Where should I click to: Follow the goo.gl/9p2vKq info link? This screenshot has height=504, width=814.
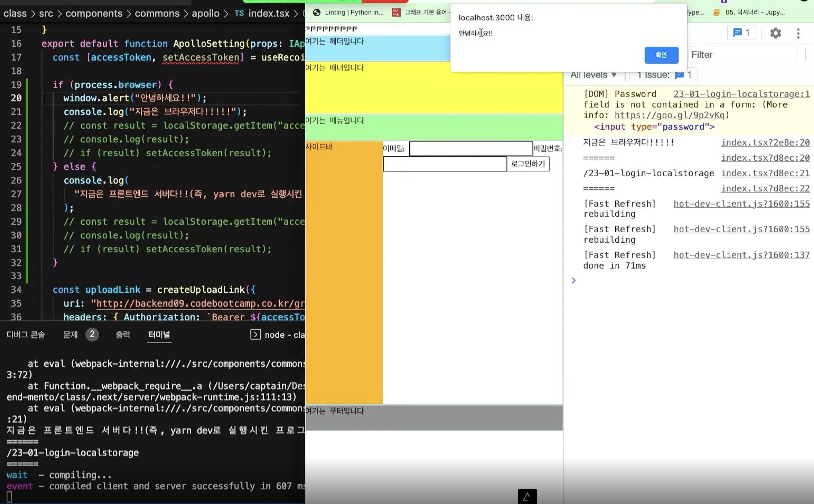(x=669, y=115)
